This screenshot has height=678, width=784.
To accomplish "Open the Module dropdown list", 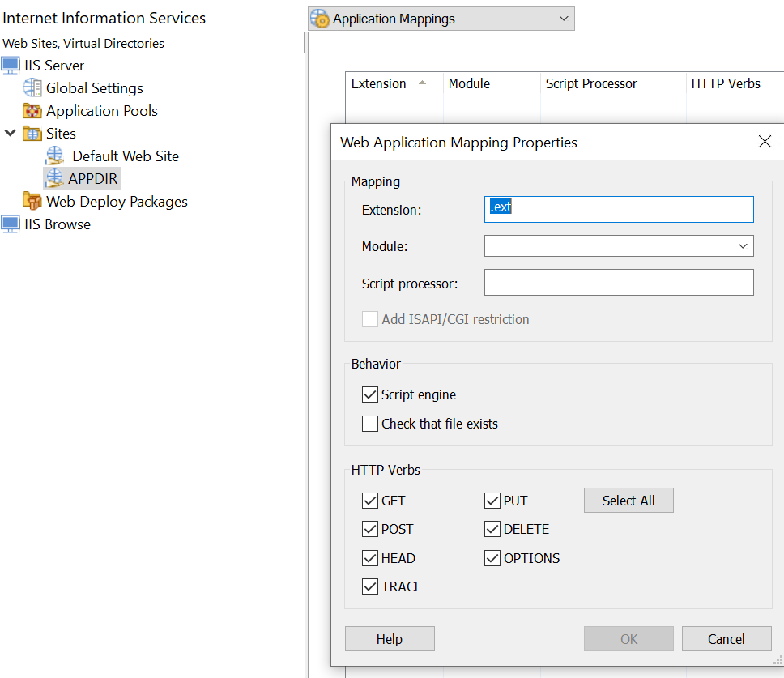I will (743, 246).
